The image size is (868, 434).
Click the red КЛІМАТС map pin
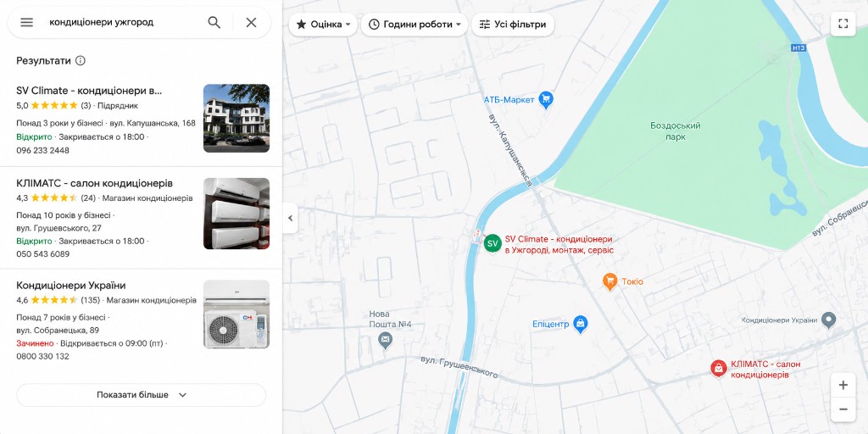719,368
